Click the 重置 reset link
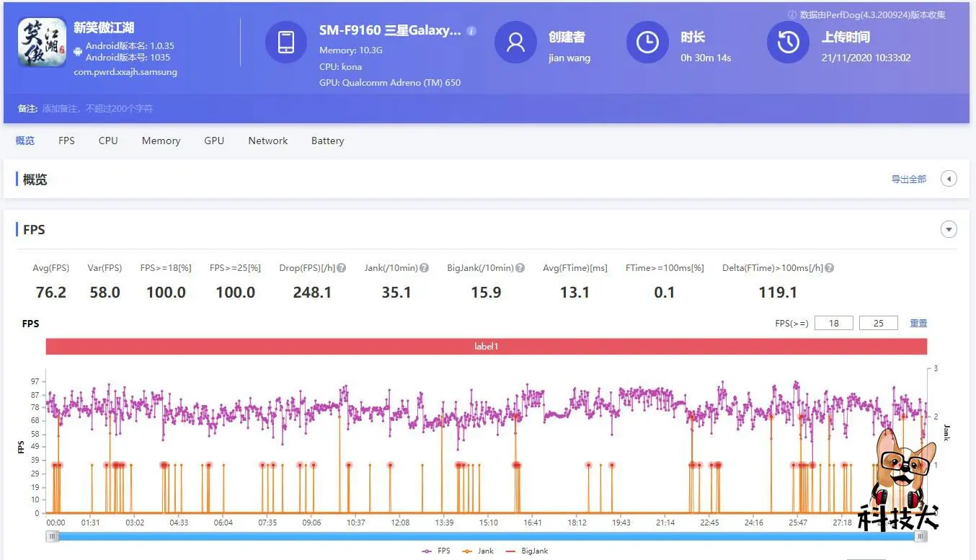Viewport: 976px width, 560px height. tap(918, 323)
